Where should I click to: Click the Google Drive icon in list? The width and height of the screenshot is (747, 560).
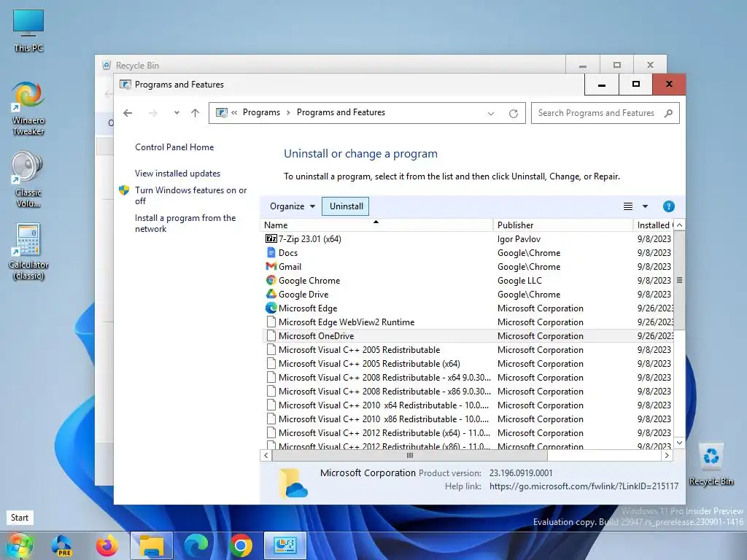[x=271, y=294]
